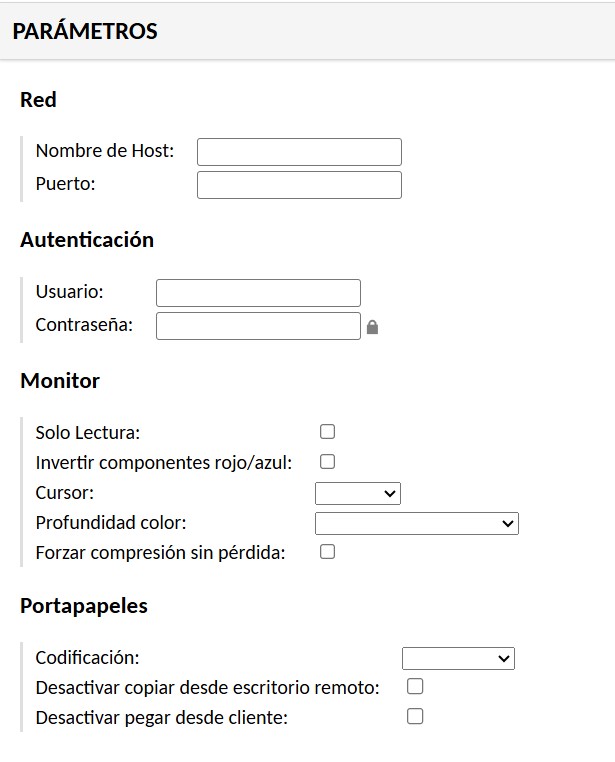The width and height of the screenshot is (615, 762).
Task: Click the PARÁMETROS header title
Action: pyautogui.click(x=85, y=32)
